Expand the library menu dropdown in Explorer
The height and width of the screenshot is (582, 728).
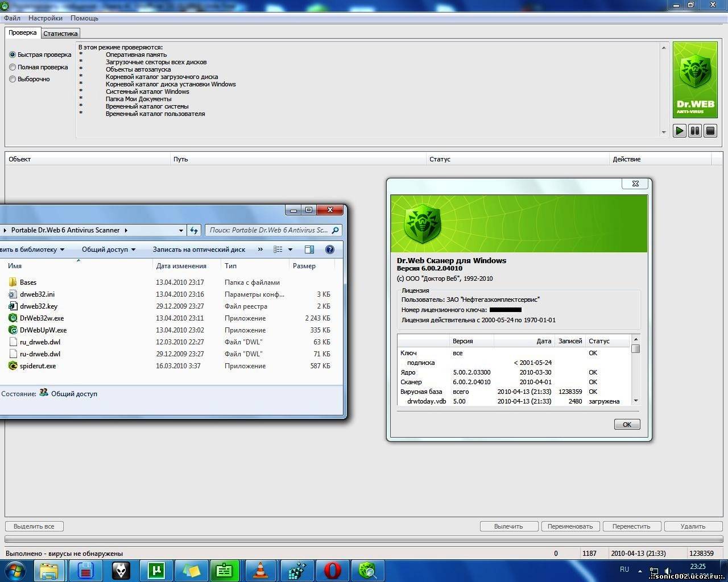tap(62, 250)
